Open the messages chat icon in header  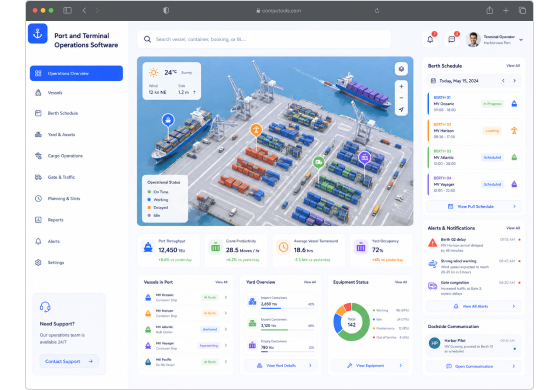452,39
